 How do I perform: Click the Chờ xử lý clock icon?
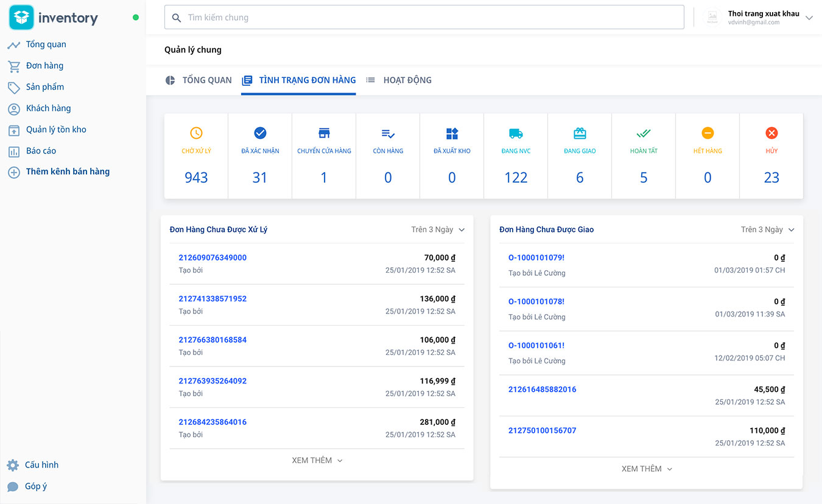point(196,133)
